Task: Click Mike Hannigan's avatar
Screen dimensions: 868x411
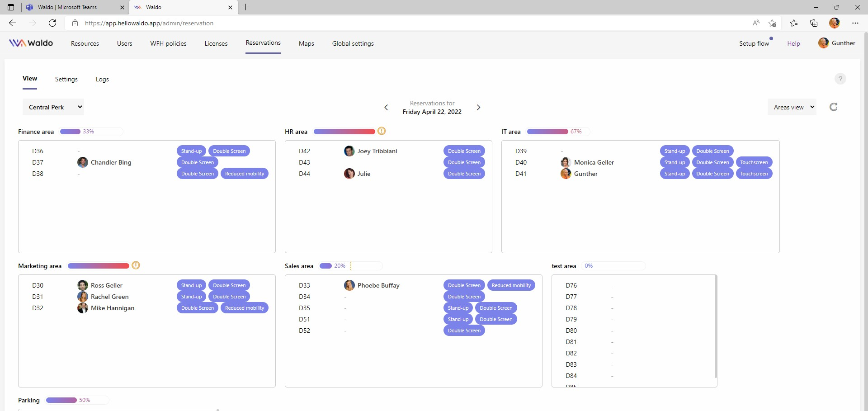Action: 83,308
